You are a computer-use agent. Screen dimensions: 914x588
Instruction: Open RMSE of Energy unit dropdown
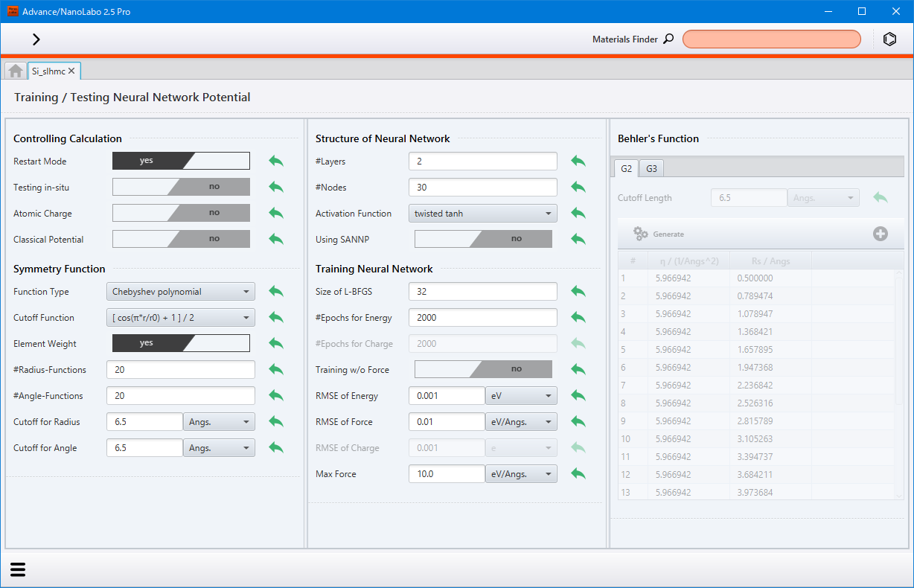click(x=521, y=395)
